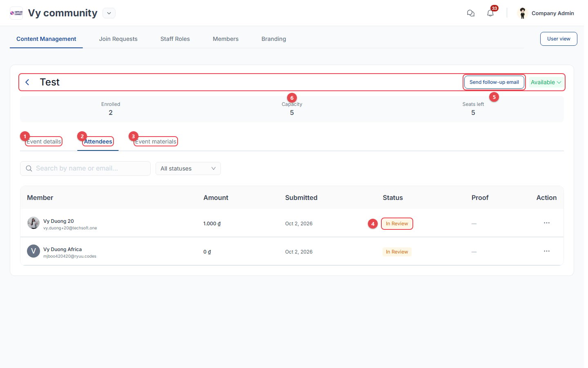The image size is (588, 368).
Task: Expand the Vy community switcher dropdown
Action: pos(109,13)
